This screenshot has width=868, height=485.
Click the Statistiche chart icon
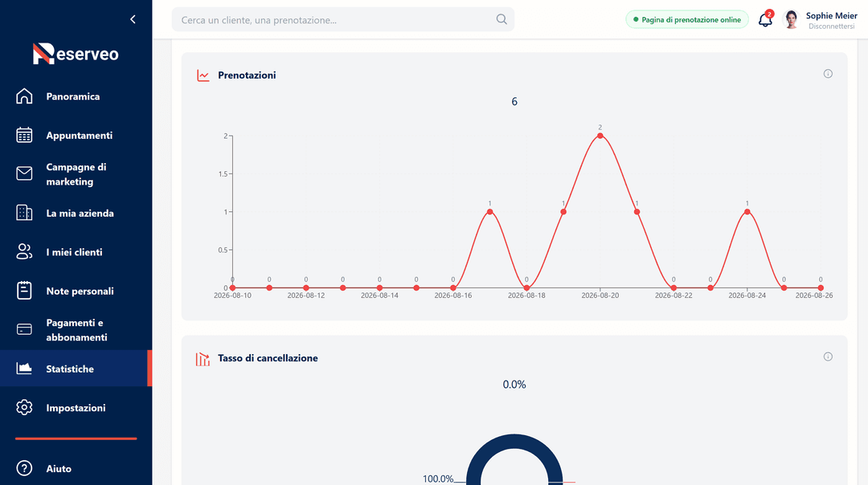point(24,369)
